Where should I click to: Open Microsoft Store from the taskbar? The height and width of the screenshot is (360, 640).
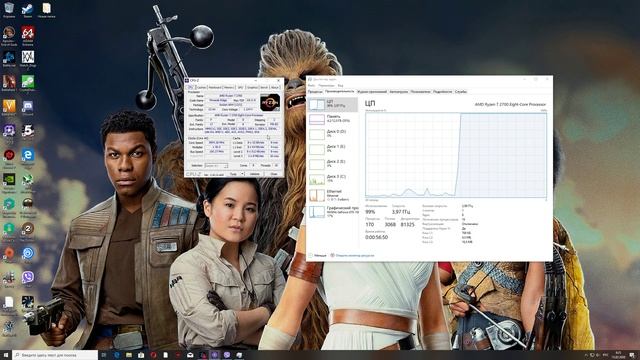tap(141, 355)
